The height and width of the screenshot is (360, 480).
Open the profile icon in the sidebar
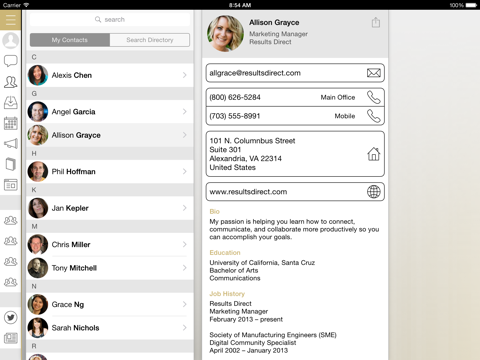[x=11, y=40]
